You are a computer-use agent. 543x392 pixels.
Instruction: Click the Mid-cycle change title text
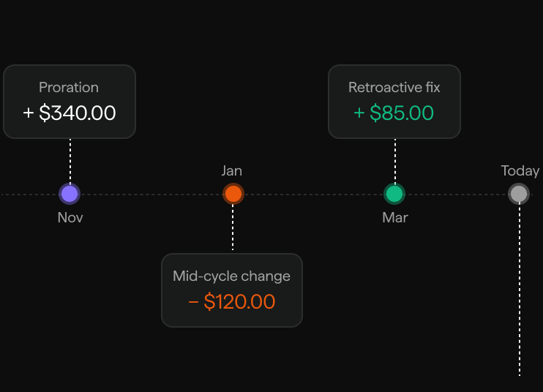coord(232,276)
